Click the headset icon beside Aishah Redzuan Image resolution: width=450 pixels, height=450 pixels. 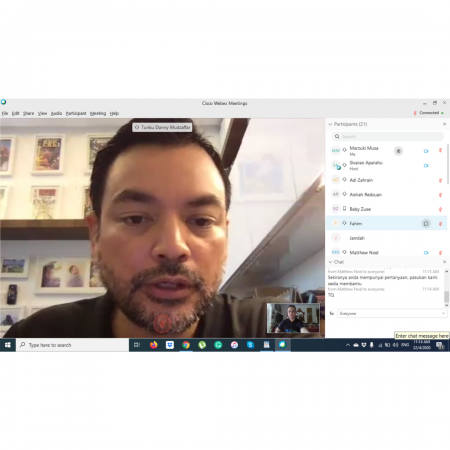coord(344,194)
